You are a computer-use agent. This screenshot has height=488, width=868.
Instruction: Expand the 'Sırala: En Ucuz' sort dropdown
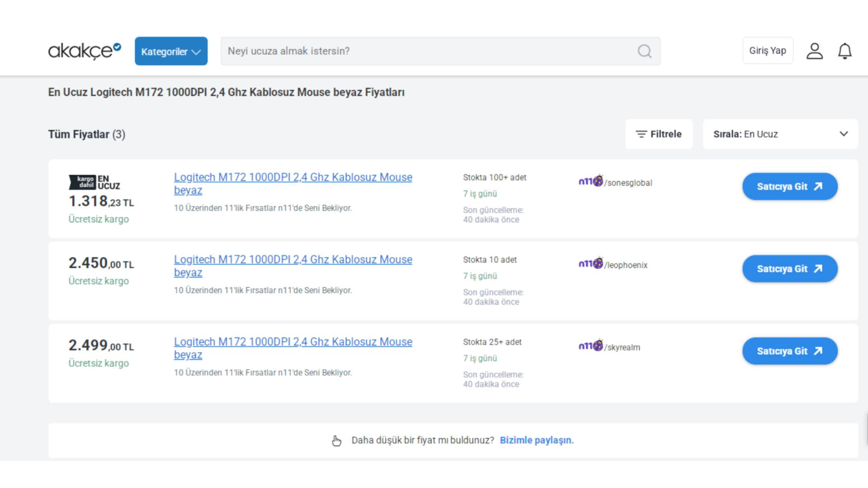point(780,134)
